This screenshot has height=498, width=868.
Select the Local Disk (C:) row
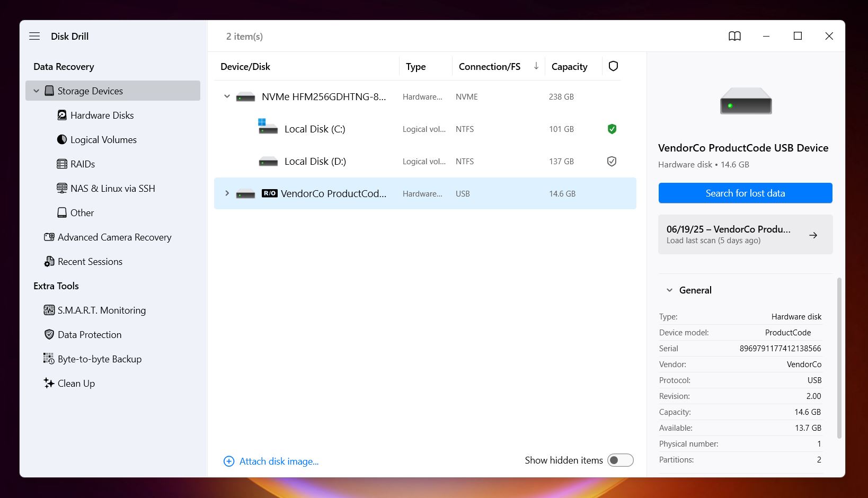425,129
